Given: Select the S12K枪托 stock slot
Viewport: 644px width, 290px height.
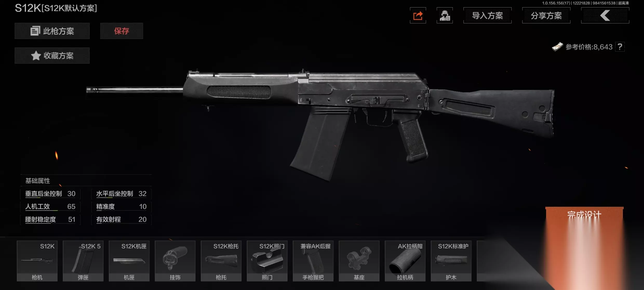Looking at the screenshot, I should [221, 261].
